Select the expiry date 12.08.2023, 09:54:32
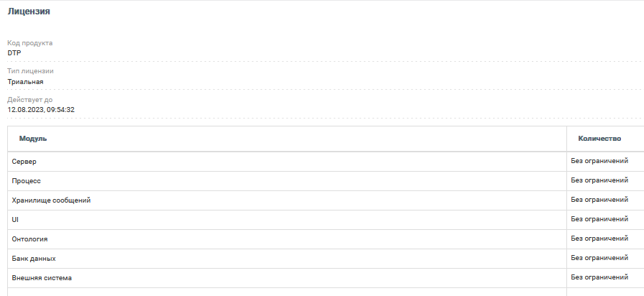This screenshot has width=644, height=296. coord(41,110)
